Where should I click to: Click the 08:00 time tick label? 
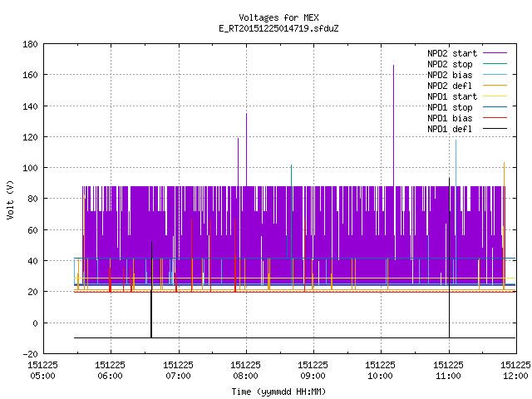245,371
